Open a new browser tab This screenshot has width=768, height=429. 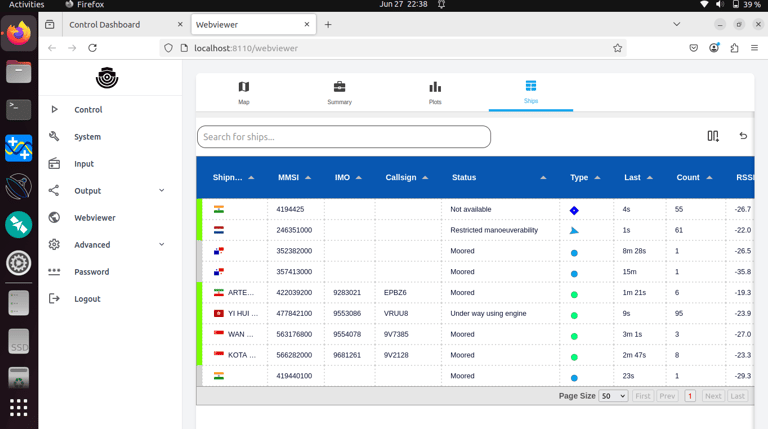coord(328,24)
